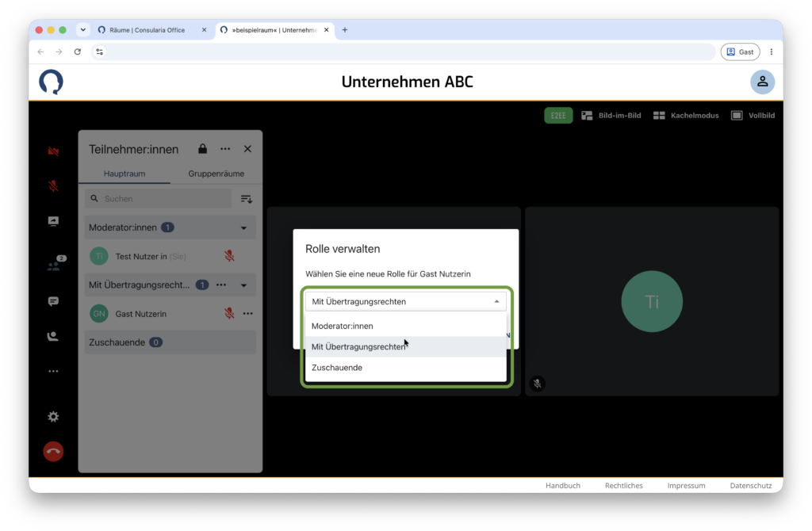Image resolution: width=812 pixels, height=531 pixels.
Task: Click the Zuschauende count badge 0
Action: [x=156, y=342]
